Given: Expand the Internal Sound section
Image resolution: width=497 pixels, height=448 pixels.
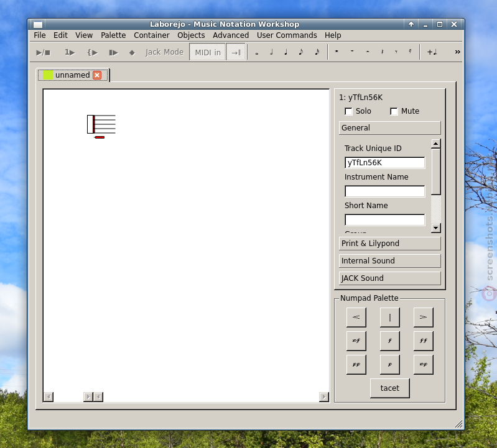Looking at the screenshot, I should (390, 261).
